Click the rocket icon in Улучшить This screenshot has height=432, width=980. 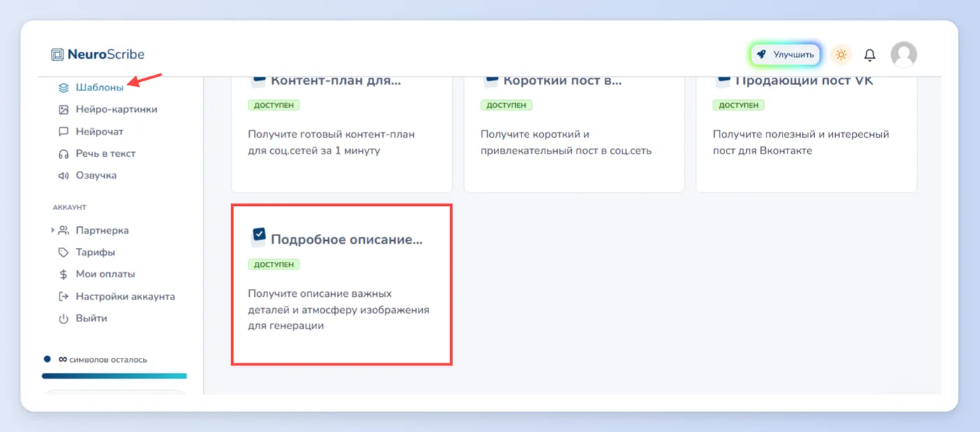[x=762, y=55]
